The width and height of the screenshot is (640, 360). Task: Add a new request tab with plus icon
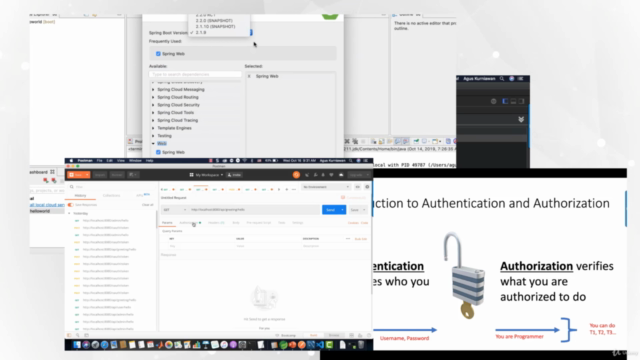coord(287,189)
